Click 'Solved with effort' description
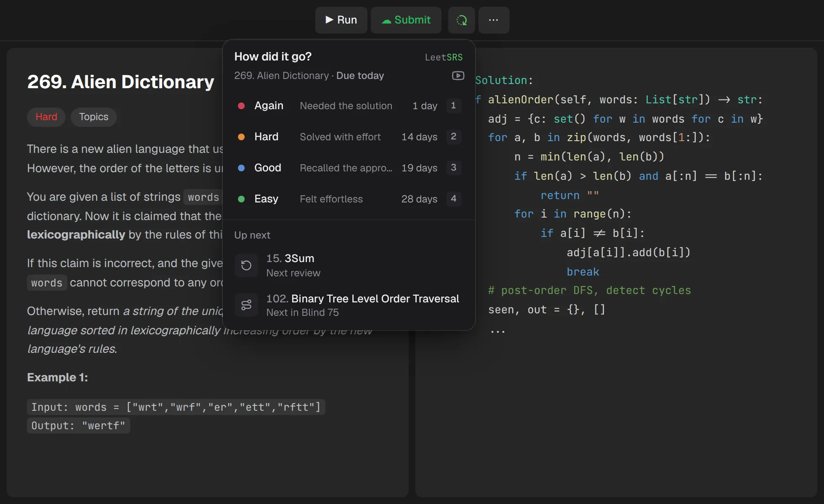This screenshot has height=504, width=824. click(x=340, y=137)
